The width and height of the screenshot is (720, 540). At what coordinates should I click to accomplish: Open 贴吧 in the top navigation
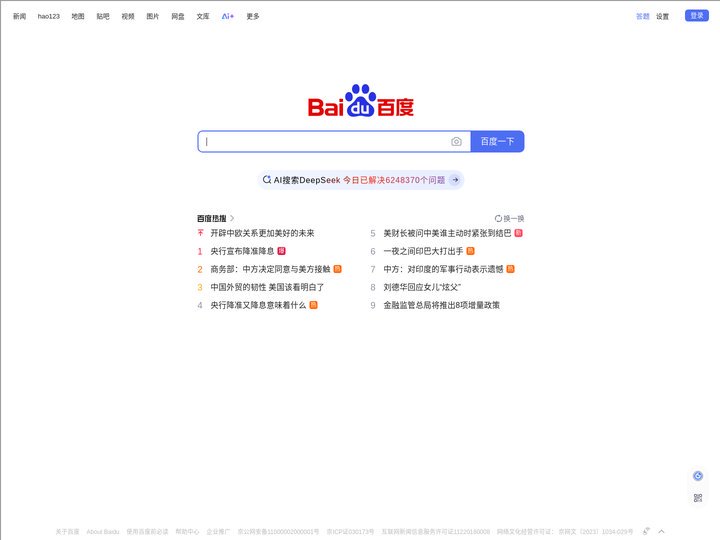pyautogui.click(x=103, y=16)
